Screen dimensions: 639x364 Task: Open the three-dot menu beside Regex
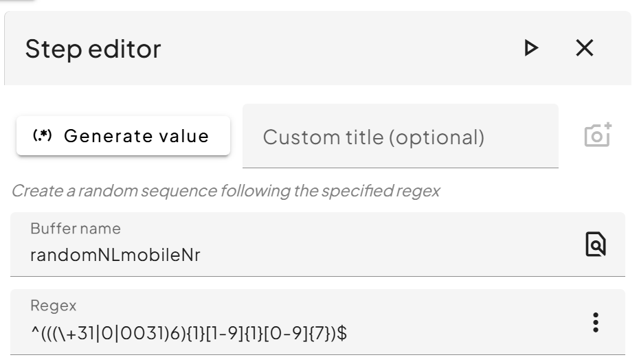596,321
